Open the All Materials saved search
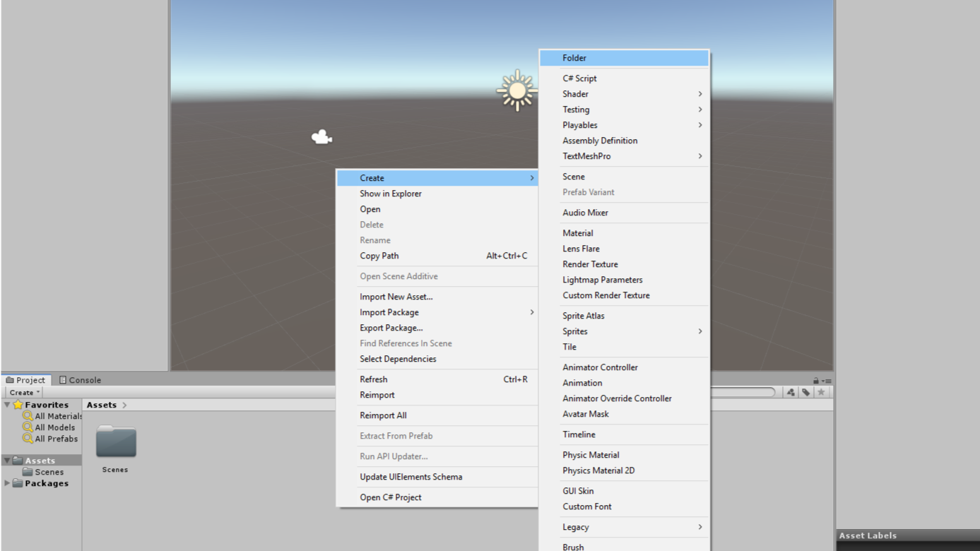The image size is (980, 551). [x=55, y=416]
